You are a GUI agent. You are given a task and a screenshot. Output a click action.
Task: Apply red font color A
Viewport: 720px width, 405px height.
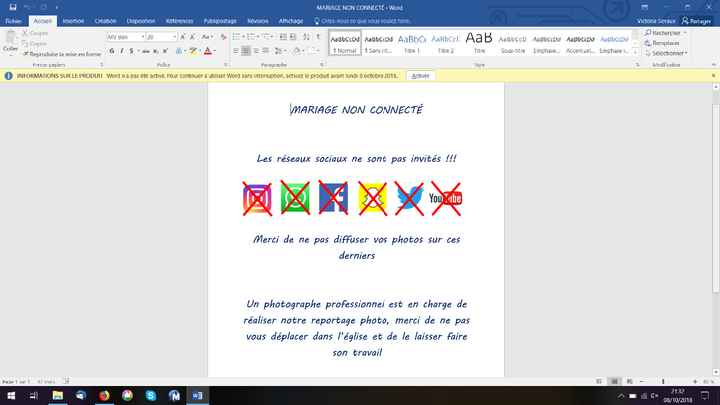pos(208,51)
